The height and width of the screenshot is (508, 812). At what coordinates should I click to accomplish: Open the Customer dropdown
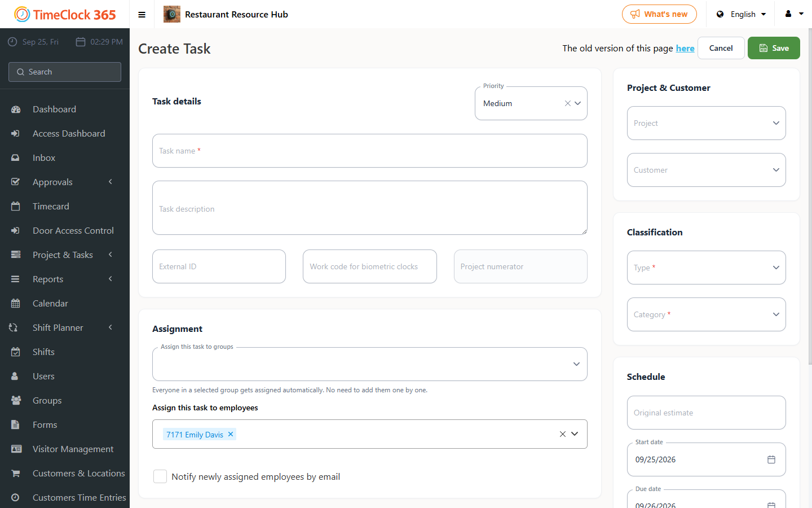[x=707, y=170]
